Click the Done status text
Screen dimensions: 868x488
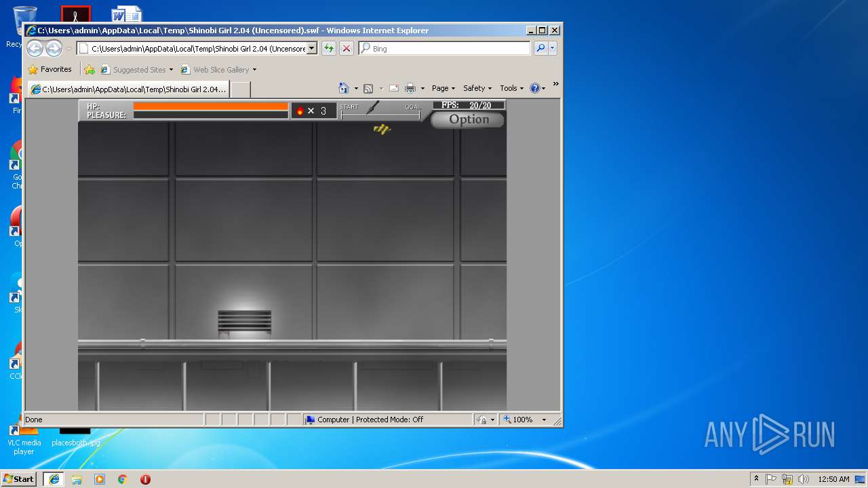coord(34,420)
